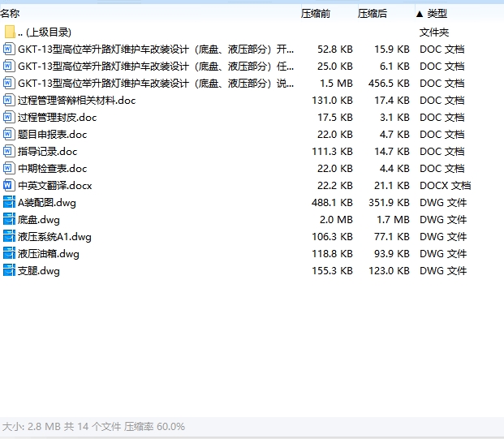Click Word icon of the 25.0 KB GKT-13 document
Image resolution: width=504 pixels, height=439 pixels.
tap(9, 67)
